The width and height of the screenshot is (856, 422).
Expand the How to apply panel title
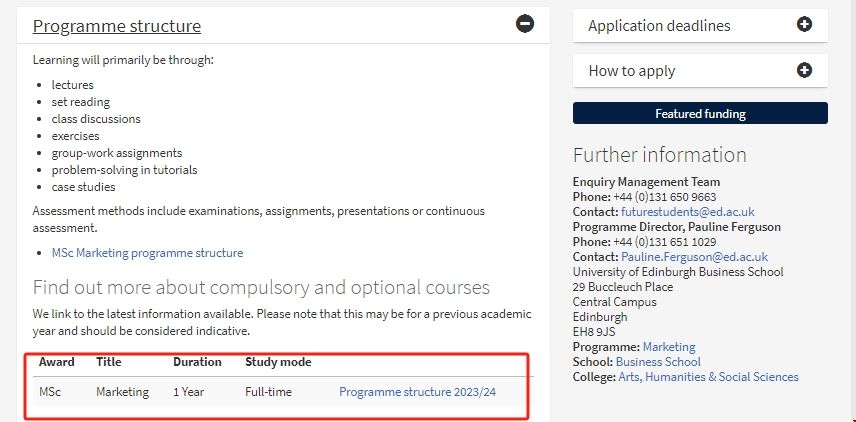click(632, 71)
